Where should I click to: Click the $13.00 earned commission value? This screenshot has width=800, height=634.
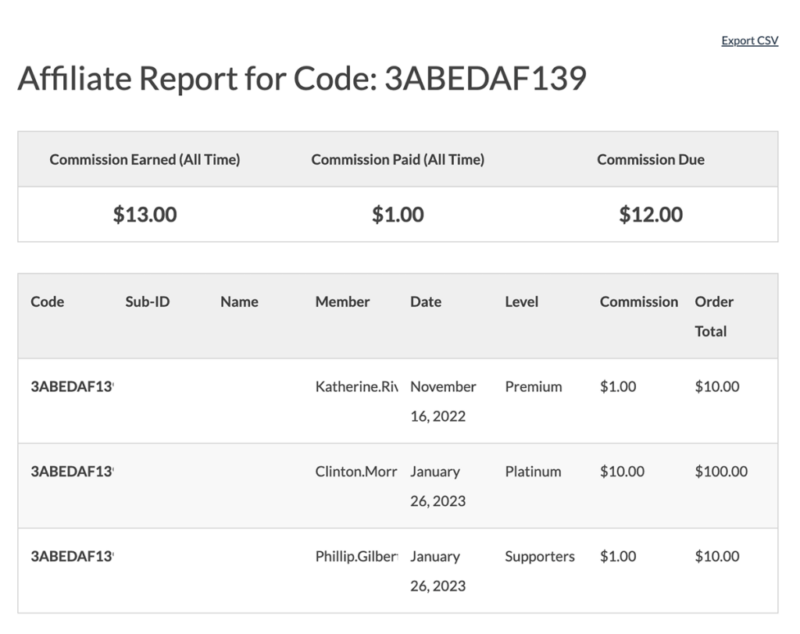(x=145, y=214)
